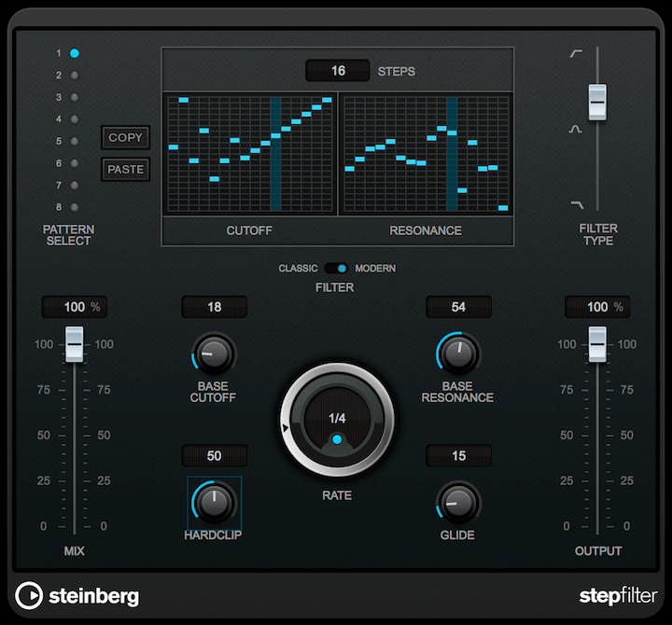Select pattern 5 radio button
Viewport: 672px width, 625px height.
click(x=75, y=141)
